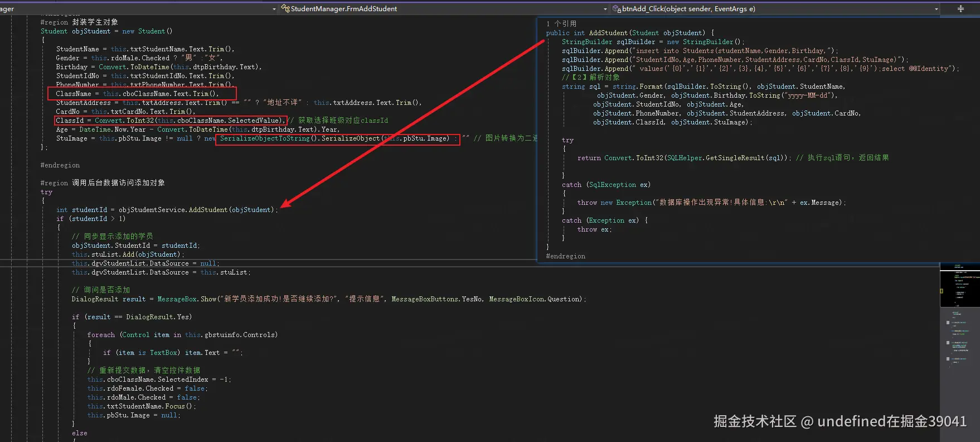Click the 'select @@Identity' values Append line
The width and height of the screenshot is (980, 442).
pos(761,69)
